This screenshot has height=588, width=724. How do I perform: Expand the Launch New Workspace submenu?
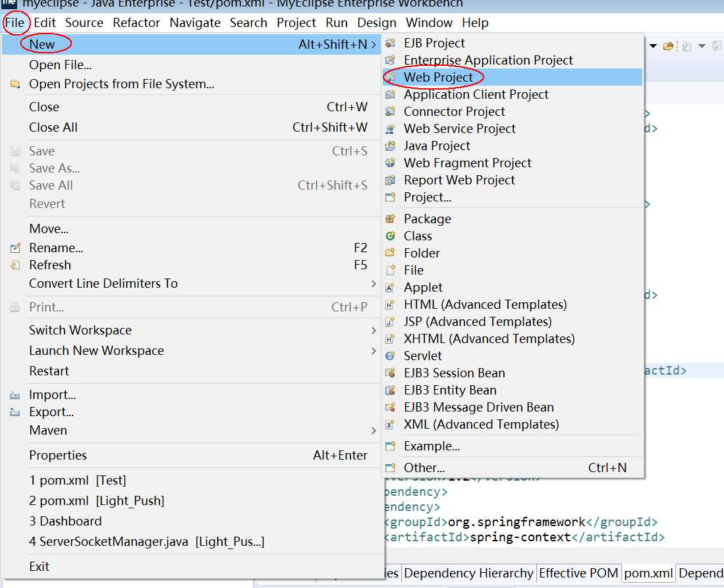click(x=374, y=351)
